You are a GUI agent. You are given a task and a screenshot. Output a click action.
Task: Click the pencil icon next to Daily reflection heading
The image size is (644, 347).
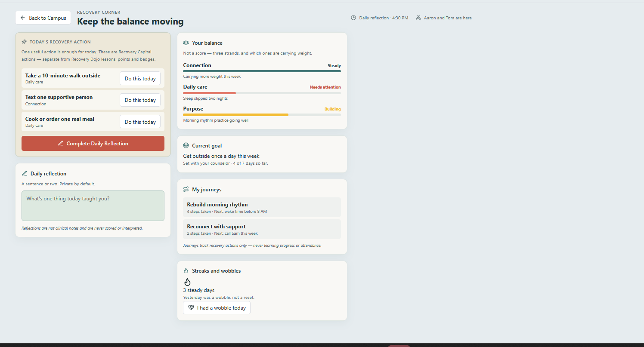(x=25, y=174)
